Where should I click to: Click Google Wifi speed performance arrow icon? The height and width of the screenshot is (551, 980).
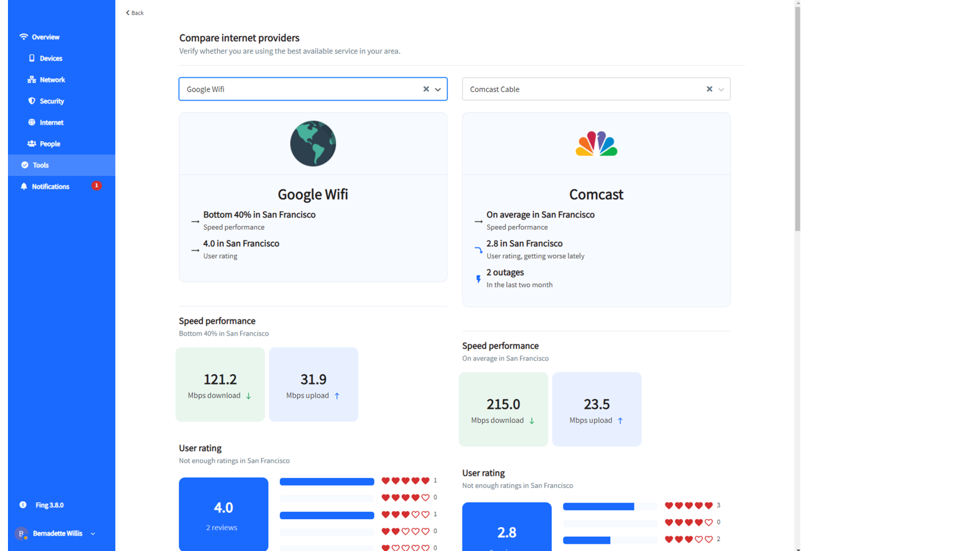(x=195, y=222)
